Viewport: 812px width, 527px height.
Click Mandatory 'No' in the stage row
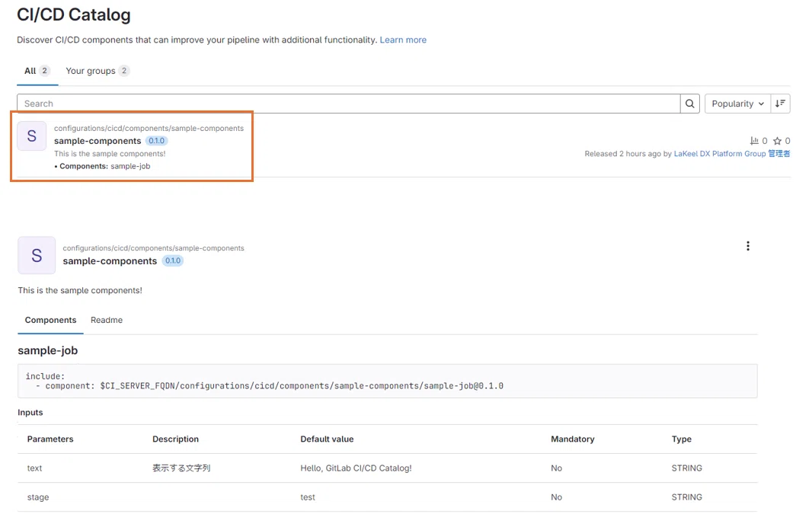[556, 497]
